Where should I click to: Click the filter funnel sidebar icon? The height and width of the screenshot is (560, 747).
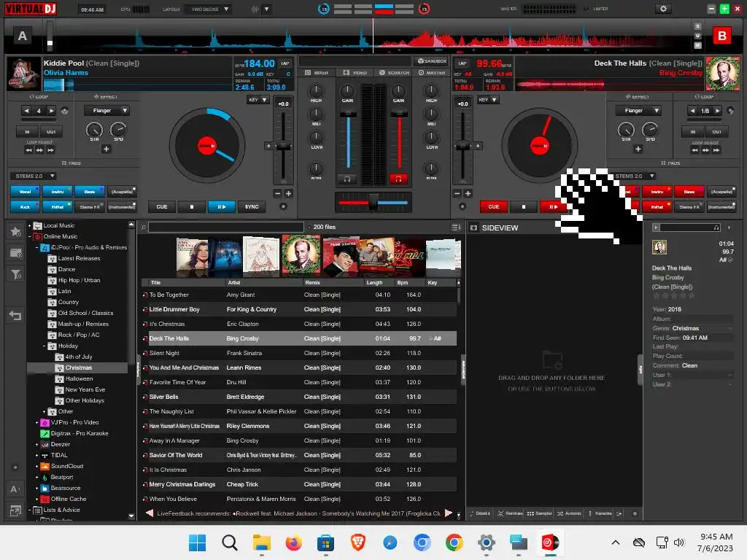16,274
